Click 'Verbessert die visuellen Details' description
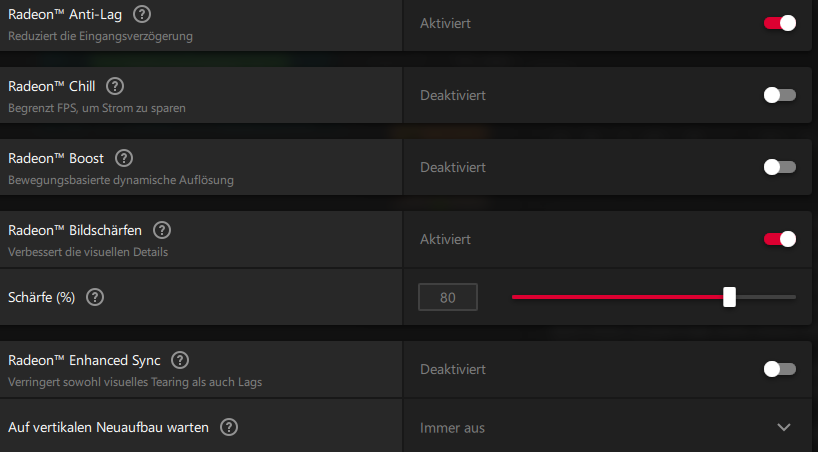Image resolution: width=818 pixels, height=452 pixels. click(88, 252)
